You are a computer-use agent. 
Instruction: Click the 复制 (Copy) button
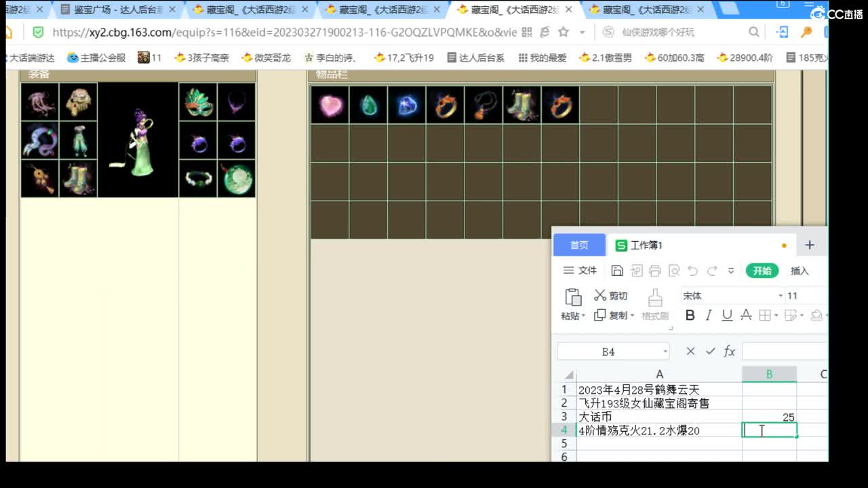tap(610, 315)
